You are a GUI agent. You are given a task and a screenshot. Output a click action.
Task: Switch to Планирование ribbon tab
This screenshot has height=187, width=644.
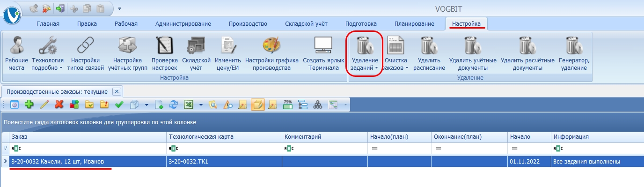point(414,24)
